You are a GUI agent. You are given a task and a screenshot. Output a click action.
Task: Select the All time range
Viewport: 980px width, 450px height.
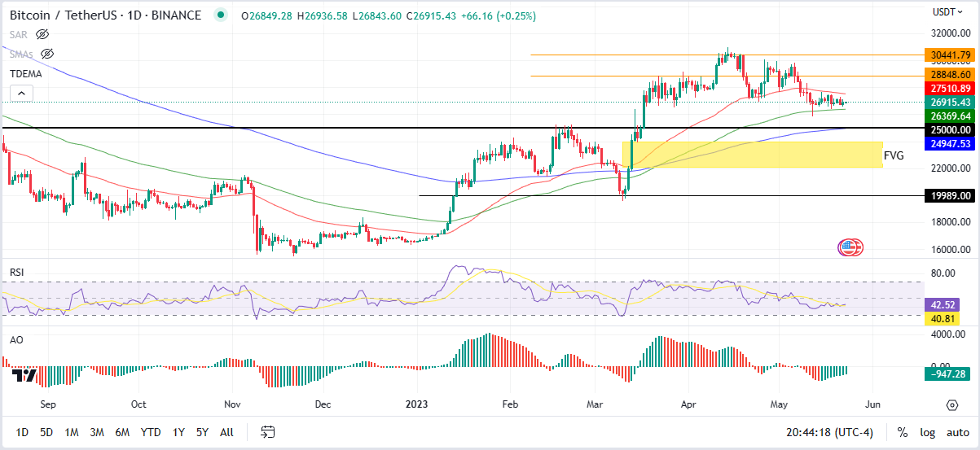point(226,432)
